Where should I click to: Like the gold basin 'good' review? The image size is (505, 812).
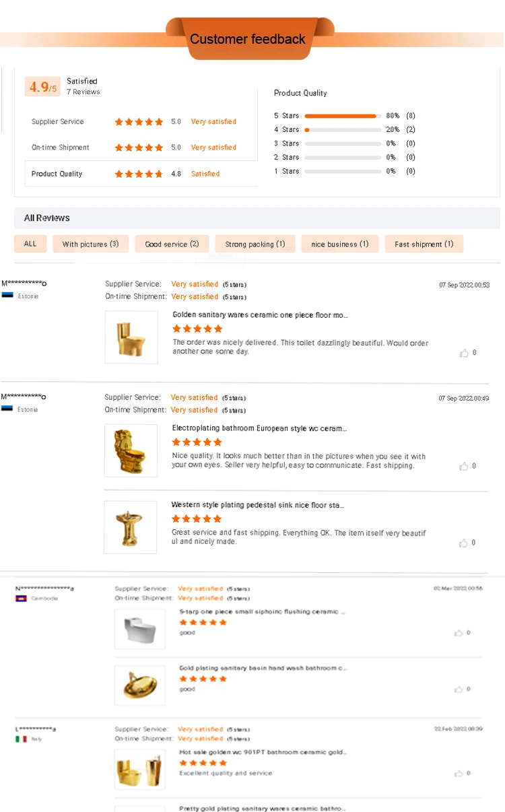459,689
